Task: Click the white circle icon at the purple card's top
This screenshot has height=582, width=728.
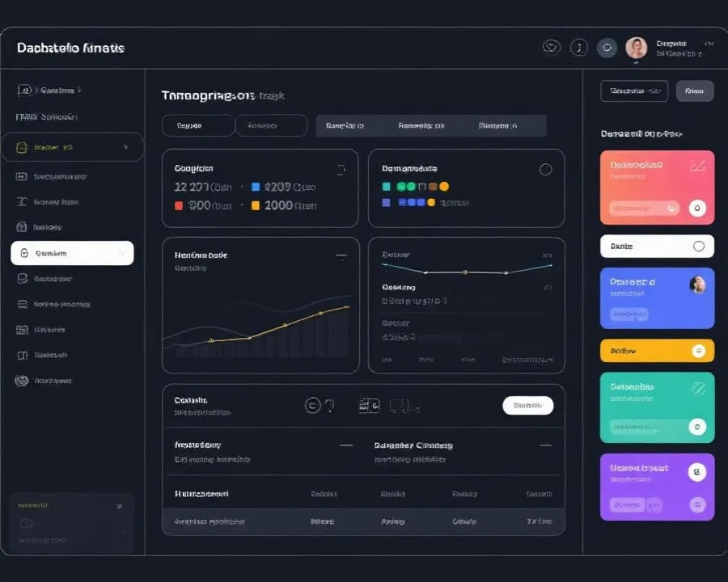Action: tap(696, 472)
